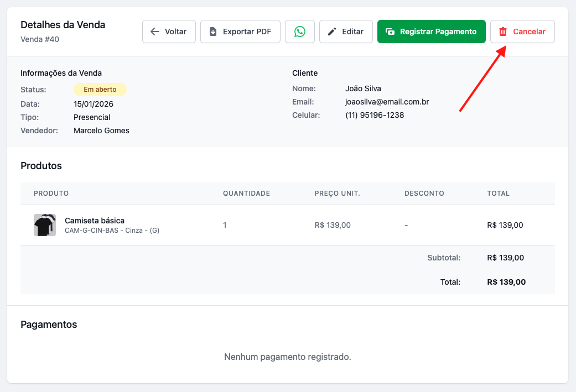576x392 pixels.
Task: Click the DESCONTO column header
Action: [424, 194]
